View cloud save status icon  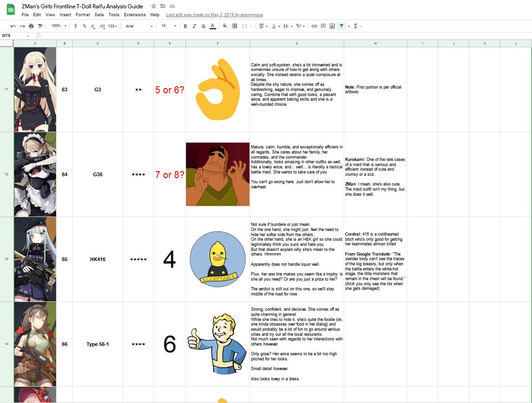173,6
